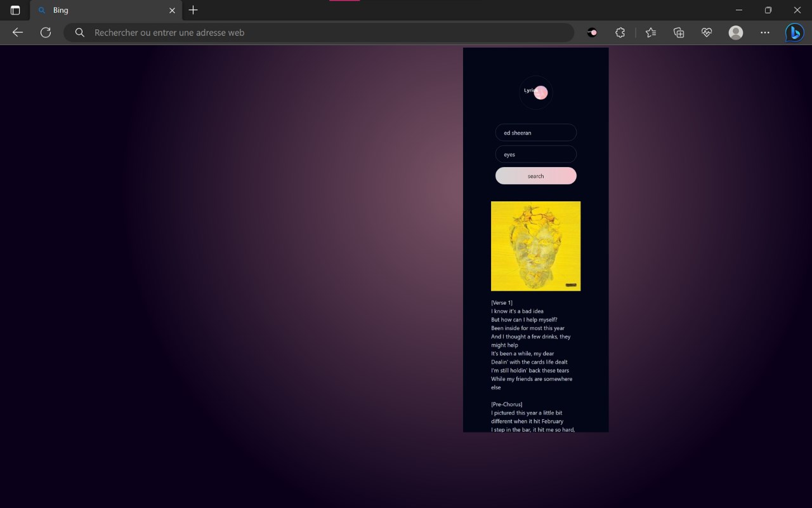812x508 pixels.
Task: Click the [Verse 1] lyric heading
Action: pyautogui.click(x=502, y=303)
